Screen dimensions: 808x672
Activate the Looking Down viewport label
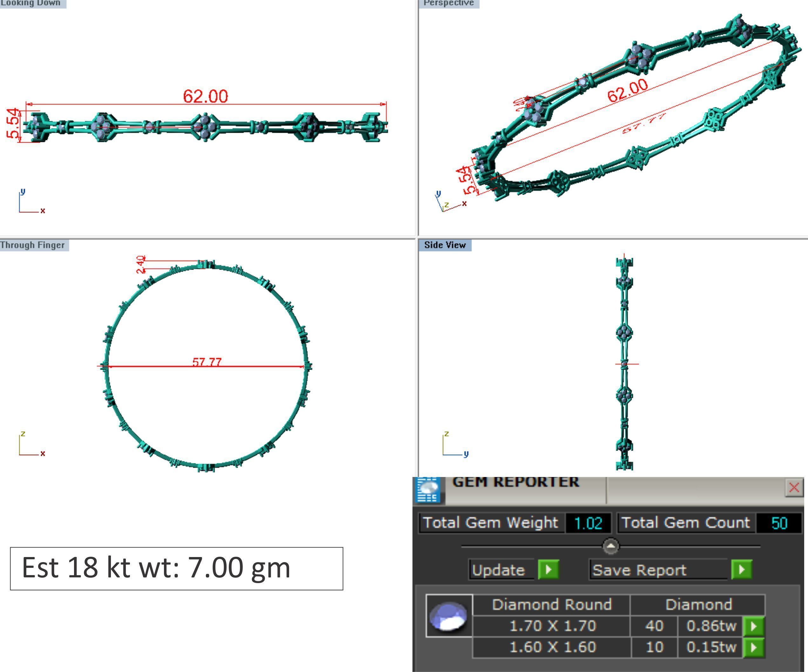coord(33,3)
